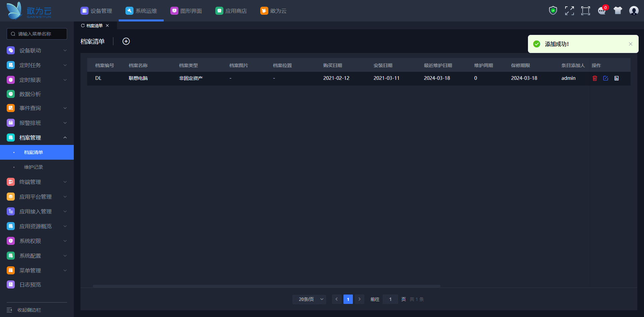644x317 pixels.
Task: Click the install date 2021-03-11
Action: pyautogui.click(x=387, y=78)
